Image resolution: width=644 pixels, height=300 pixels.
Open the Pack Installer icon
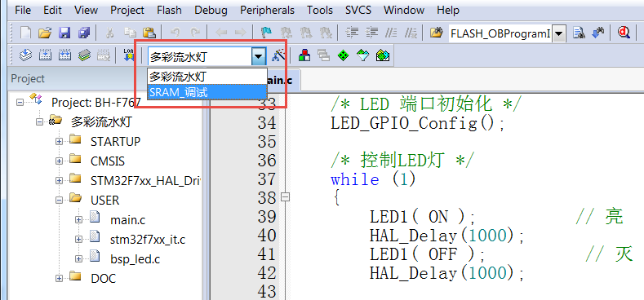click(x=382, y=55)
